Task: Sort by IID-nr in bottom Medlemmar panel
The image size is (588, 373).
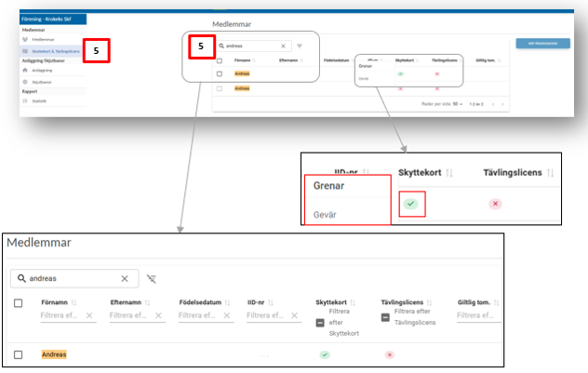Action: (261, 302)
